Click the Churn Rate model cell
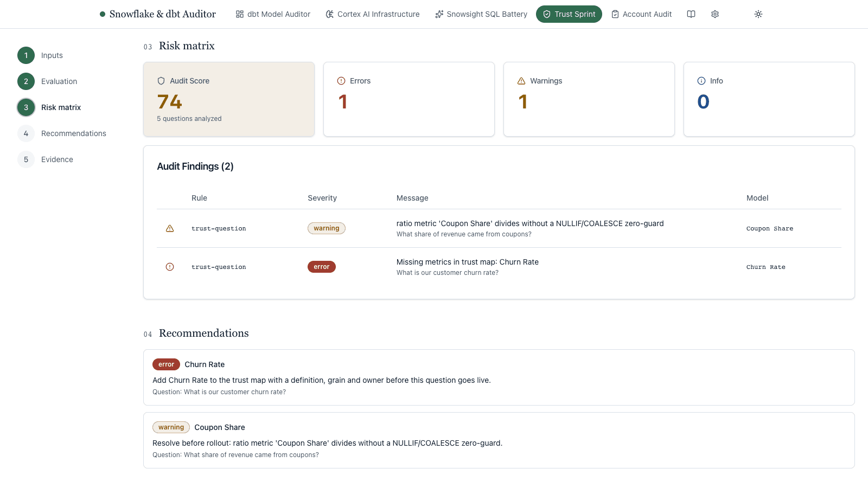 pyautogui.click(x=766, y=267)
